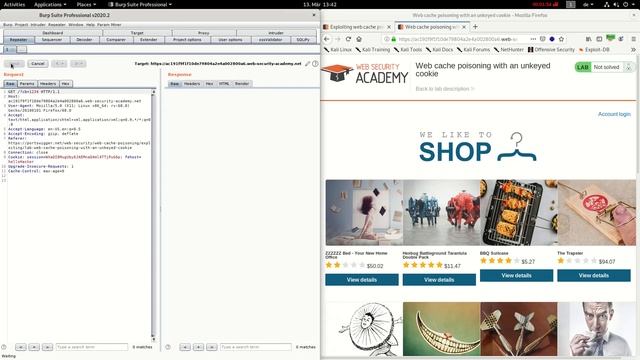Open the Project options tab
640x360 pixels.
pyautogui.click(x=187, y=40)
